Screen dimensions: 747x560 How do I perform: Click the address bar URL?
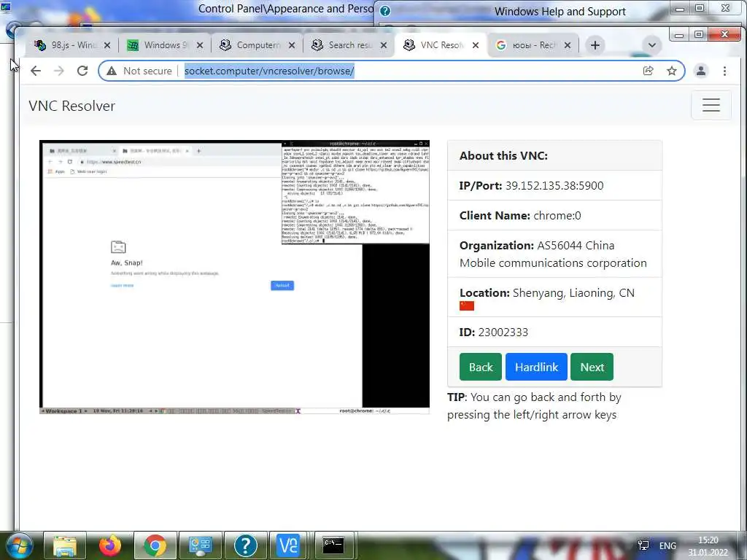(269, 71)
